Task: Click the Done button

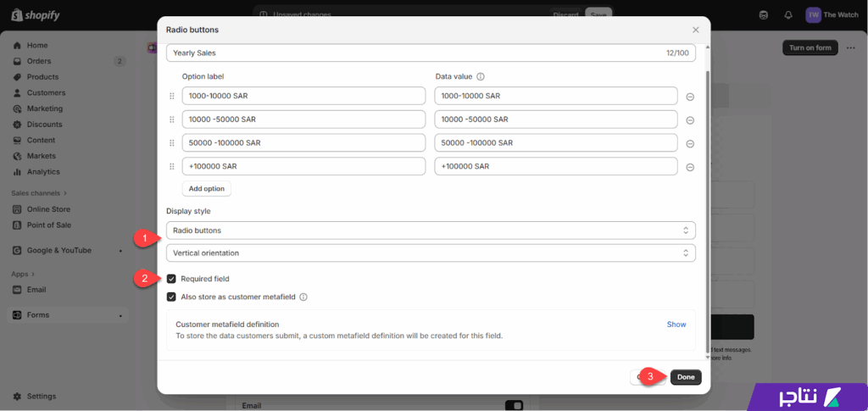Action: pyautogui.click(x=686, y=377)
